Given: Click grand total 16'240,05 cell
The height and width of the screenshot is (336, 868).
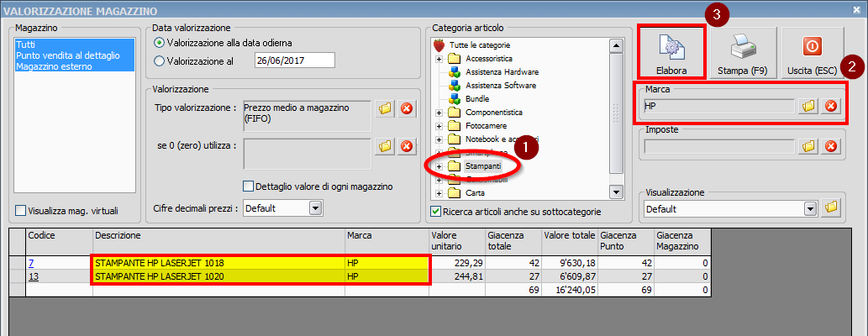Looking at the screenshot, I should point(570,290).
